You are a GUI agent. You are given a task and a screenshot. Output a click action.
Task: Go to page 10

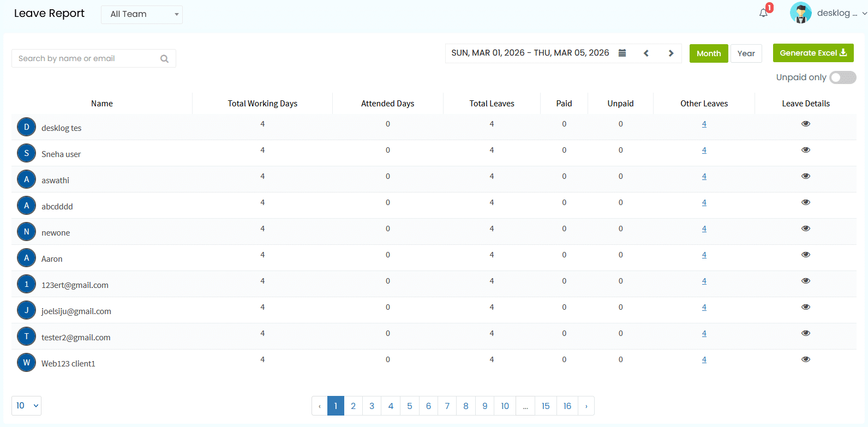[505, 406]
